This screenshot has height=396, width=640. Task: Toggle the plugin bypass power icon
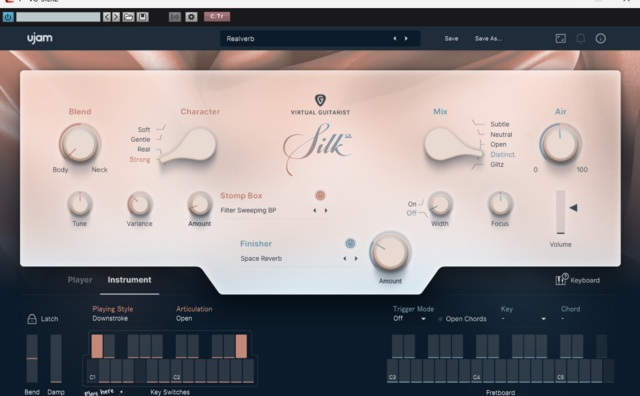[8, 17]
